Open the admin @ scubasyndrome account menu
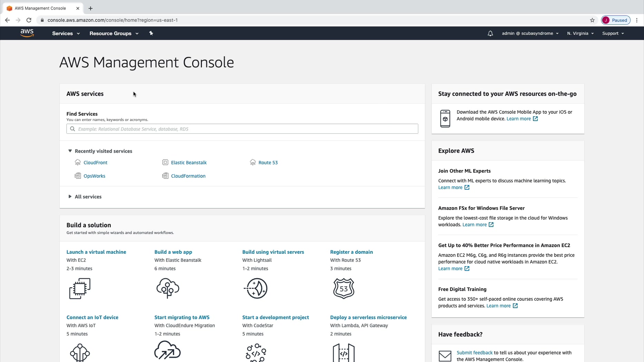644x362 pixels. click(x=530, y=33)
